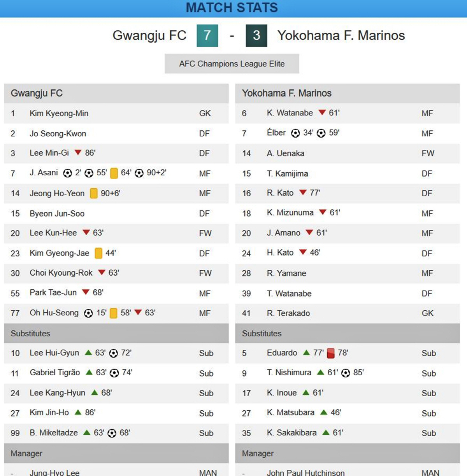Click Lee Kang-Hyun's green substitution-on arrow
The height and width of the screenshot is (476, 467).
click(94, 392)
